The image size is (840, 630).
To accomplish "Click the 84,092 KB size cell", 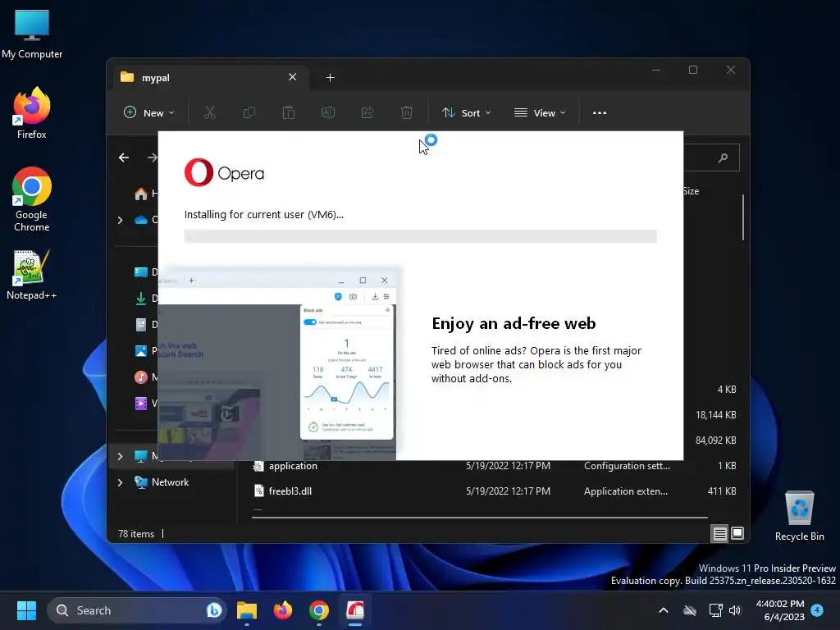I will [x=715, y=440].
